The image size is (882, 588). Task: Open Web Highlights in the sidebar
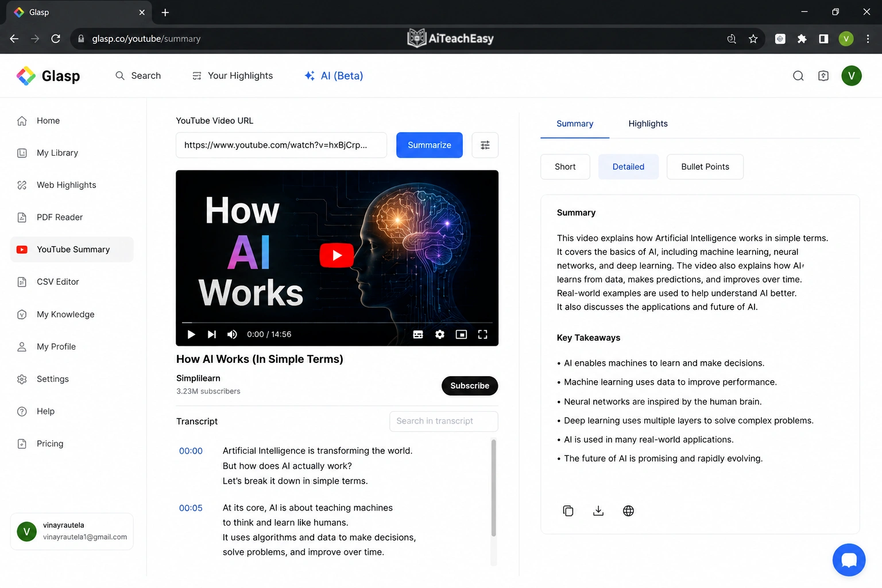(x=72, y=185)
